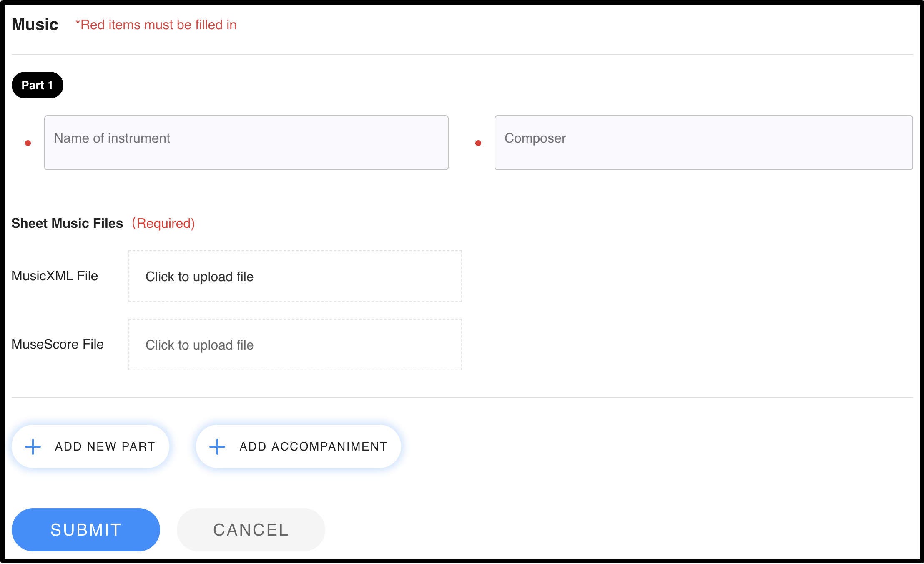Click the Sheet Music Files heading
Viewport: 924px width, 564px height.
point(67,223)
